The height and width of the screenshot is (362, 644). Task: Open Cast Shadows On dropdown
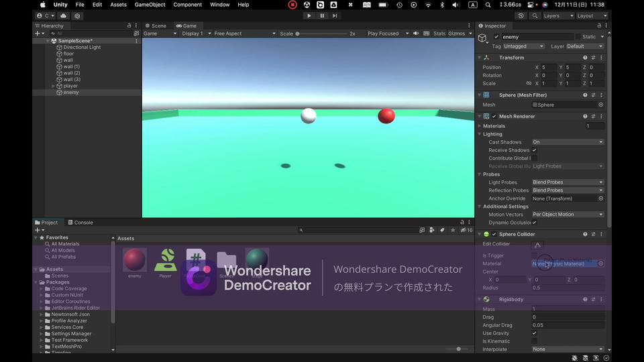click(x=568, y=142)
